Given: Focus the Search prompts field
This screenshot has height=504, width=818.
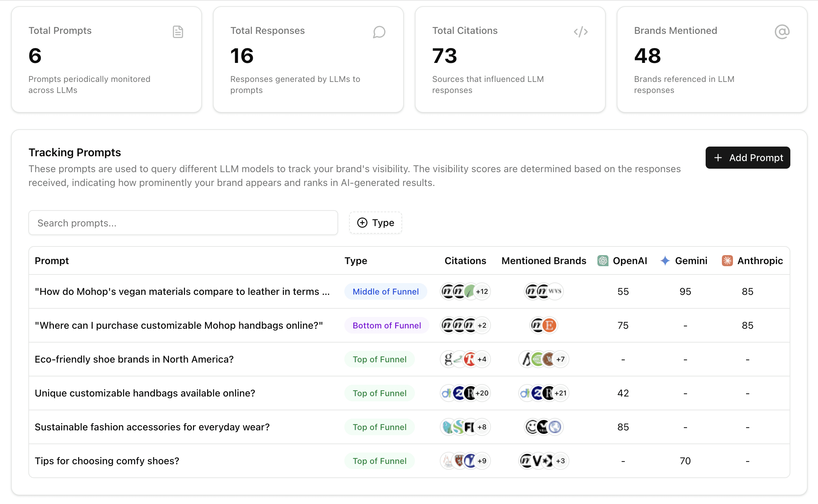Looking at the screenshot, I should click(183, 223).
